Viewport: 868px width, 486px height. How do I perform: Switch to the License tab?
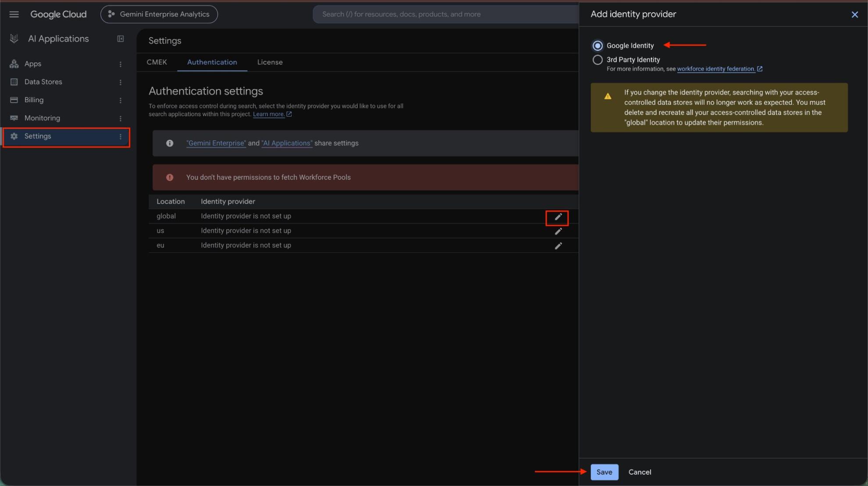(x=270, y=62)
